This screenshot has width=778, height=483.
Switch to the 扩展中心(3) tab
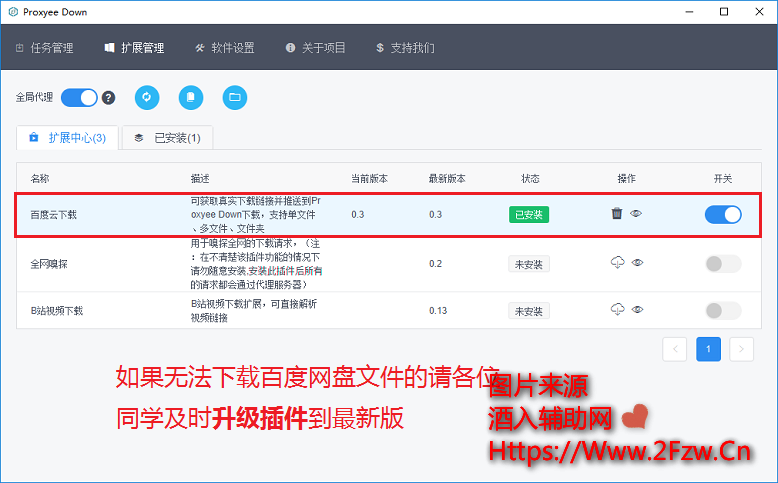(67, 138)
